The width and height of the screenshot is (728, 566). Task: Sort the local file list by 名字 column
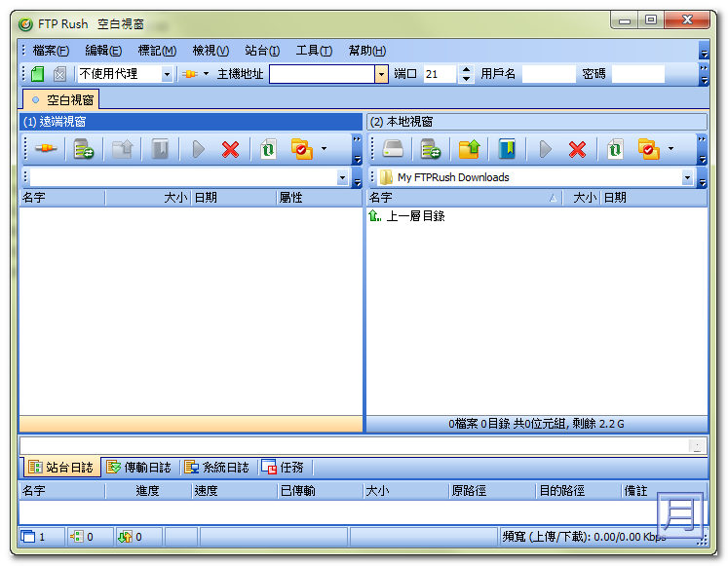[458, 198]
